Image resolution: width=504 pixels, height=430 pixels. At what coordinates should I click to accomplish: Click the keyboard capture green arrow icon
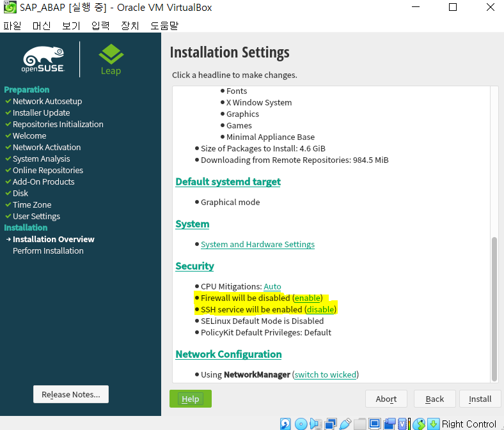pos(433,424)
